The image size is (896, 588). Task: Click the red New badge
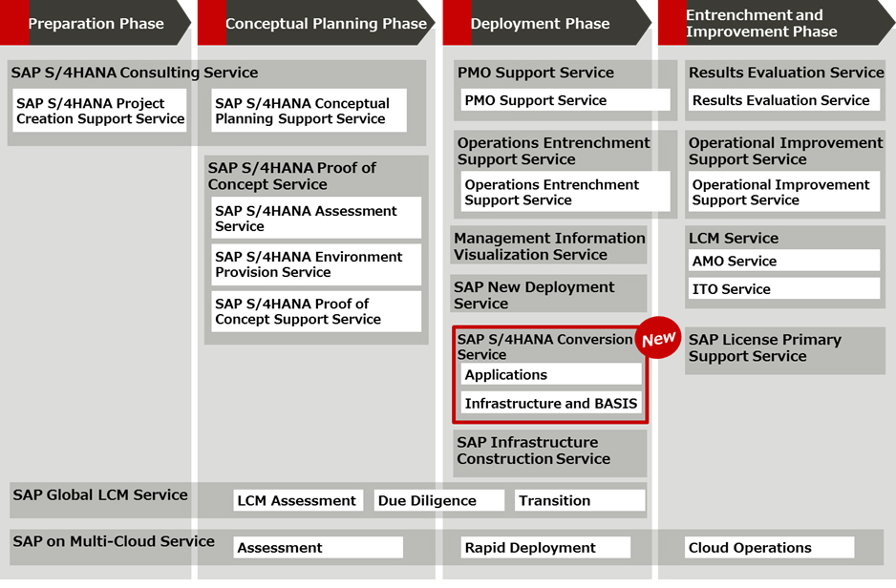click(x=657, y=339)
